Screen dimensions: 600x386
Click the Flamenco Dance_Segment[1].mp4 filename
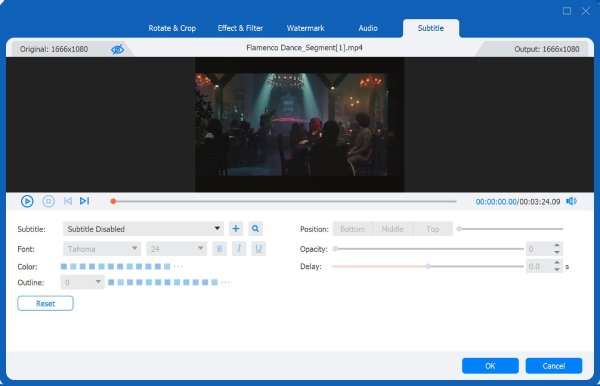coord(304,48)
